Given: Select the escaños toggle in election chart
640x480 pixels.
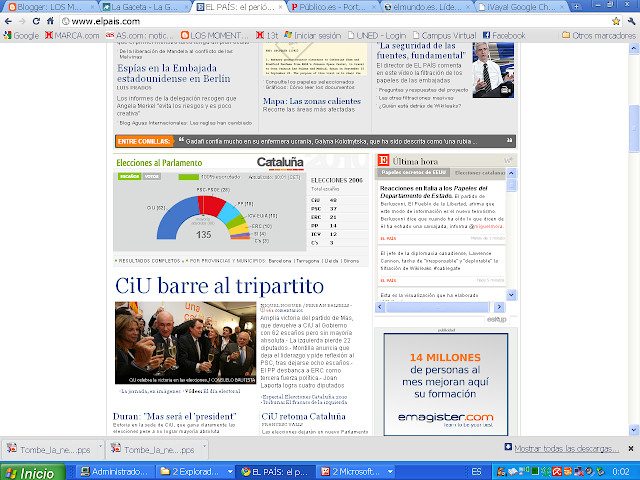Looking at the screenshot, I should (x=129, y=176).
